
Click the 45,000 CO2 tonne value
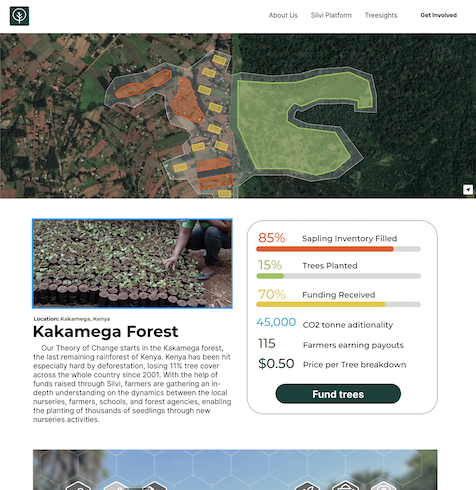pyautogui.click(x=276, y=322)
